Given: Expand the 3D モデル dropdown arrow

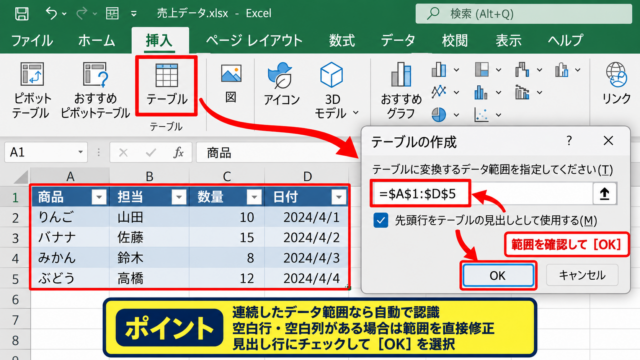Looking at the screenshot, I should click(x=356, y=113).
